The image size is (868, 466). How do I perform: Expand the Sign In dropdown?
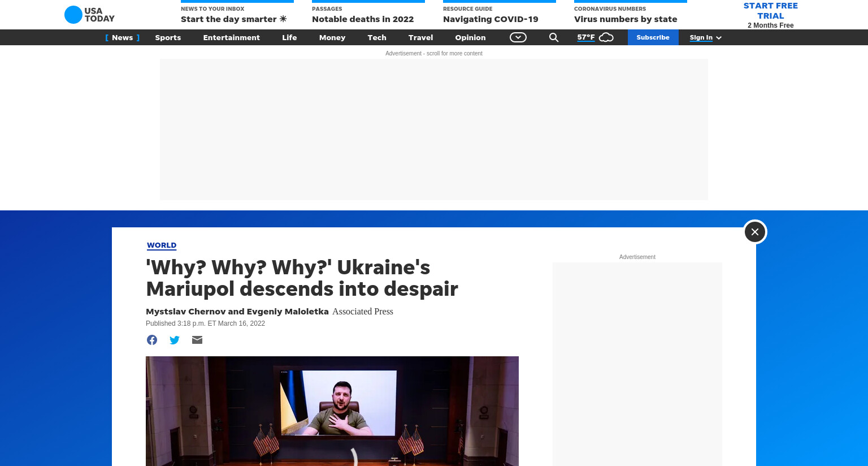coord(706,37)
